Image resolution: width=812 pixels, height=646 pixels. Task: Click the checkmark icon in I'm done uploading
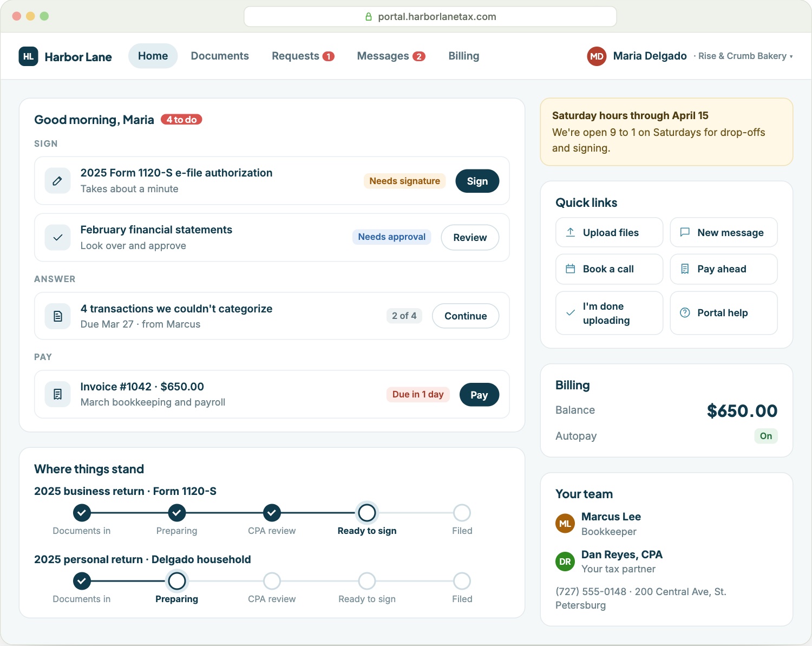[x=571, y=313]
